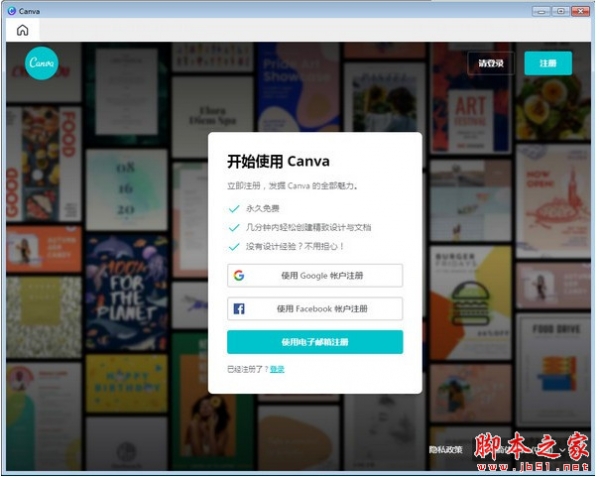Click the Burger Fridays poster thumbnail
Screen dimensions: 600x478
(471, 302)
